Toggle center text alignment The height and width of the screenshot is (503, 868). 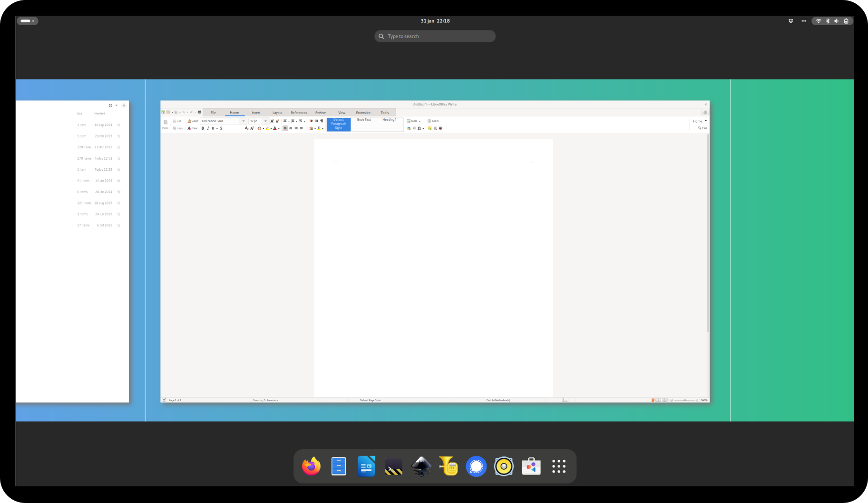[x=291, y=128]
